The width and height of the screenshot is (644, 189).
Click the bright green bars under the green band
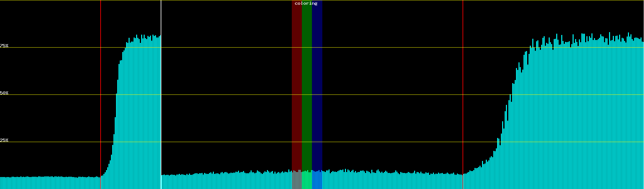[x=307, y=180]
